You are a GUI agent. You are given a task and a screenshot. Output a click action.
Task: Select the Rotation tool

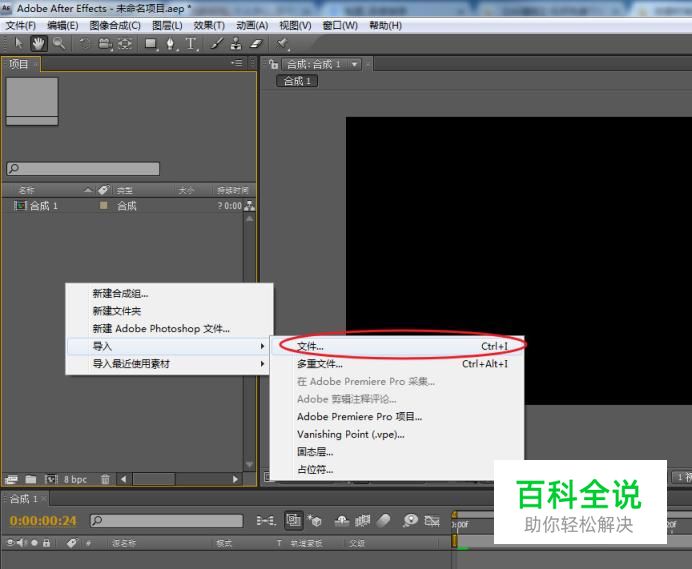[84, 43]
